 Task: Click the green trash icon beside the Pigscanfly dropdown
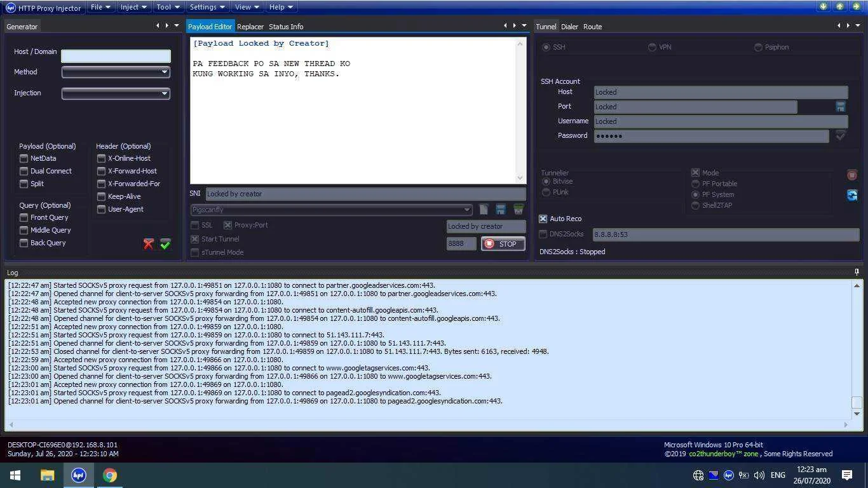coord(519,210)
